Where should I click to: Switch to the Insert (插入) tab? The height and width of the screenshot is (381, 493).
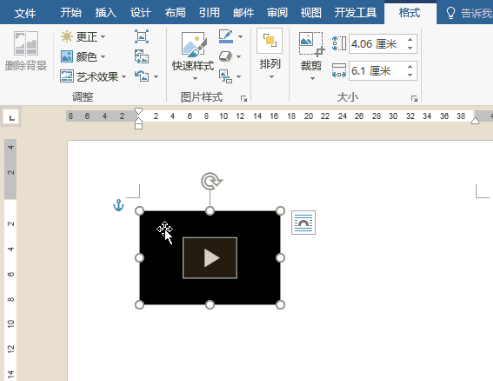click(x=105, y=13)
